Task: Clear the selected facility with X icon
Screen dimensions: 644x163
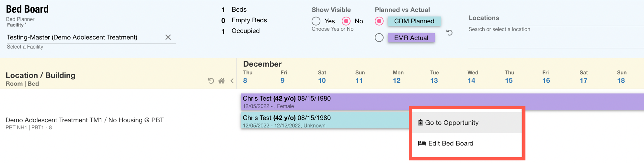Action: click(168, 37)
